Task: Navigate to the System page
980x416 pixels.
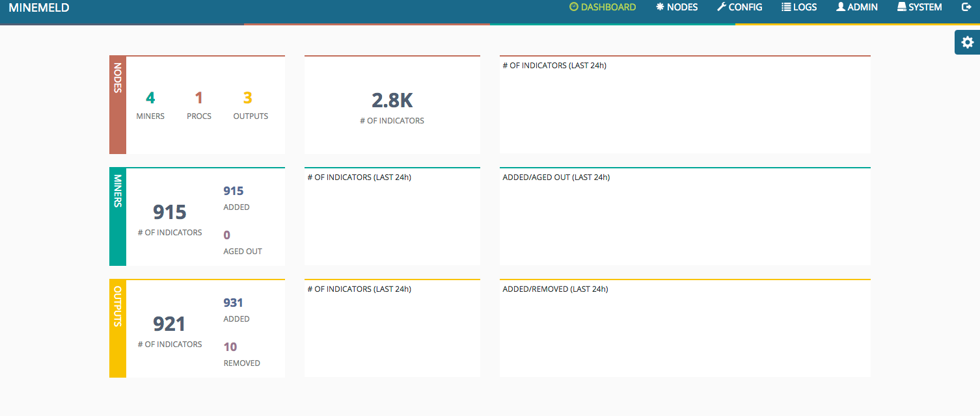Action: 919,7
